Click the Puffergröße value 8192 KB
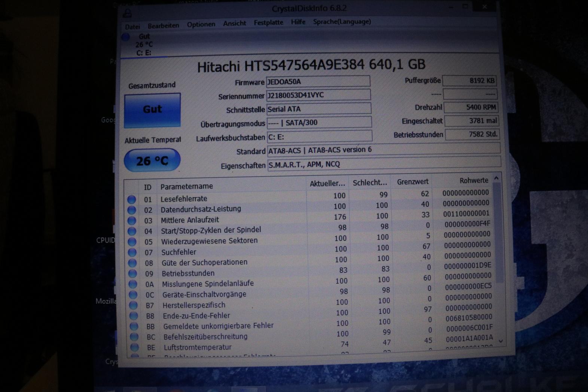 pos(470,80)
